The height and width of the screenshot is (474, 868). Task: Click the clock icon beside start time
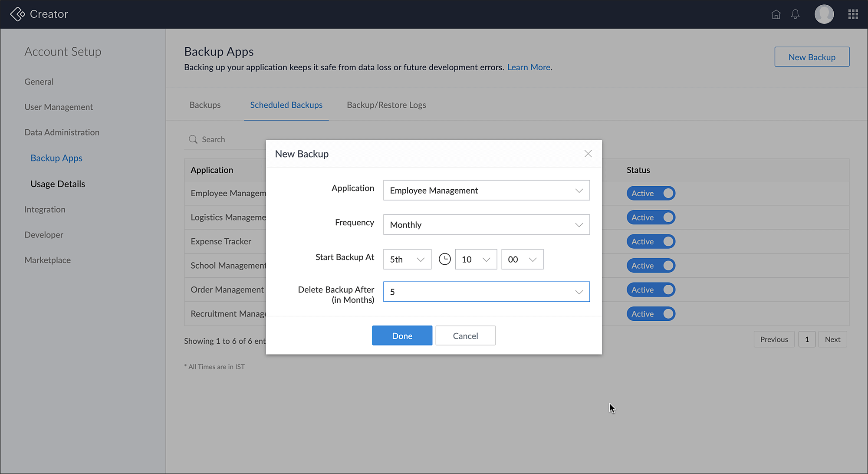tap(444, 259)
